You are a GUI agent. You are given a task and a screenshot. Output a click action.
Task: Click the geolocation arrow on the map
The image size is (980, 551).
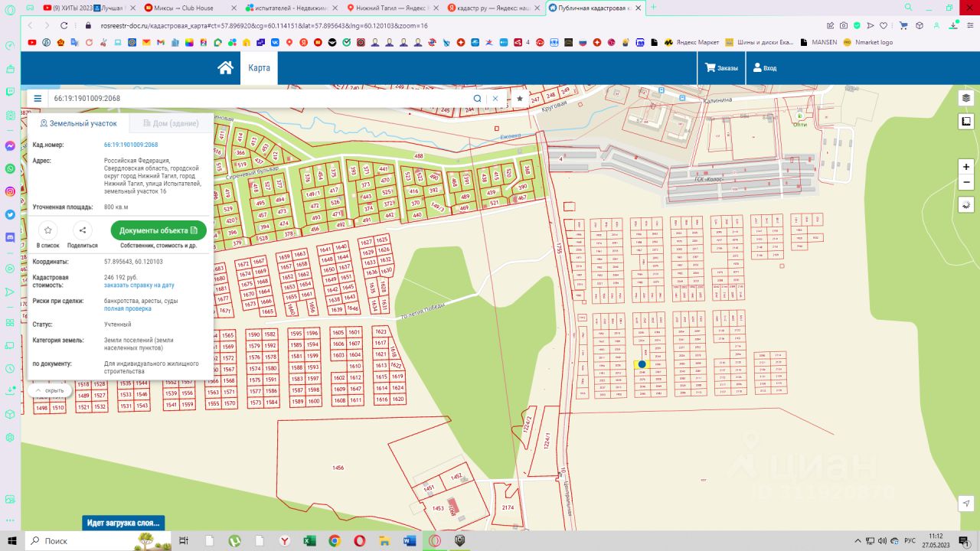click(x=966, y=503)
